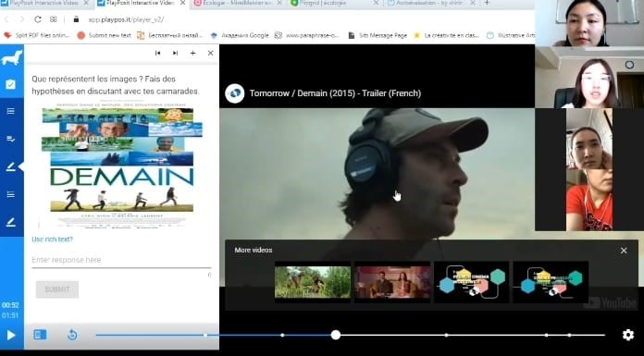Close the Flipgrid tab
The image size is (644, 356).
pos(376,3)
